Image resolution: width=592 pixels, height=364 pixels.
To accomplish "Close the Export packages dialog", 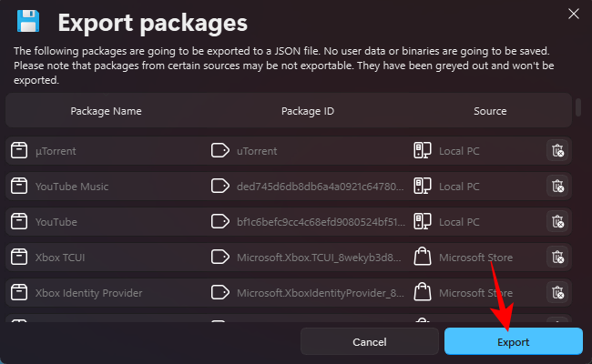I will [573, 14].
